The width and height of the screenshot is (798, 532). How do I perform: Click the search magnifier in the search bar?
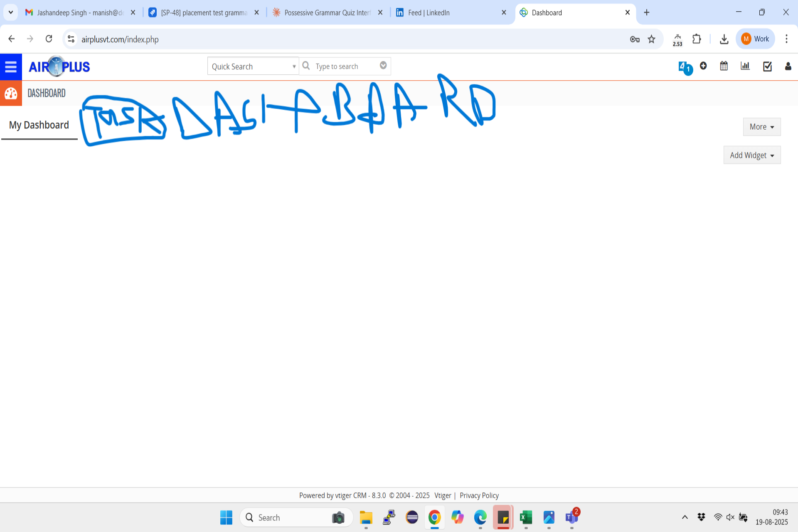point(306,66)
